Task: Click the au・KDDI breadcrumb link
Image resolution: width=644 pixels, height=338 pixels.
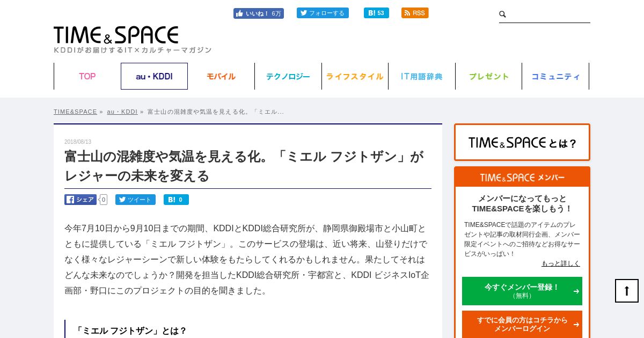Action: pos(122,112)
